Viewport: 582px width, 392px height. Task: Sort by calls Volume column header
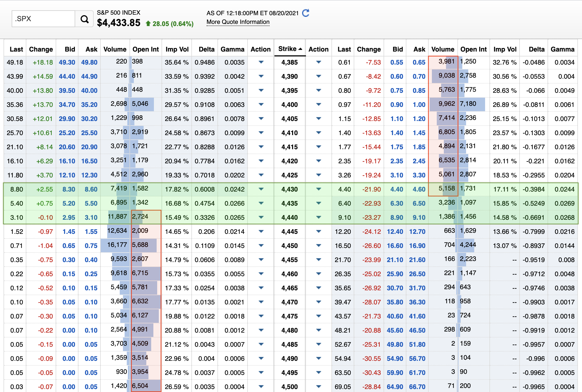[115, 49]
